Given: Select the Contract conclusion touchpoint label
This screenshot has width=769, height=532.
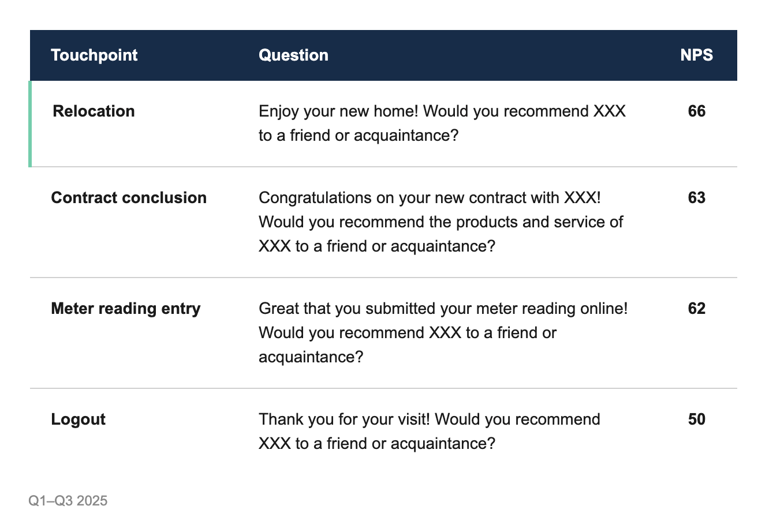Looking at the screenshot, I should point(129,198).
